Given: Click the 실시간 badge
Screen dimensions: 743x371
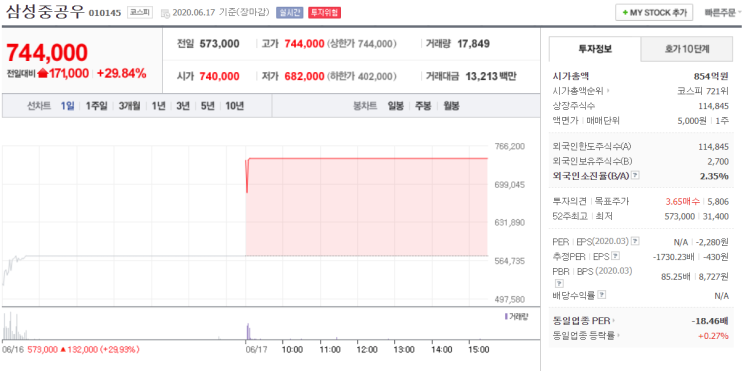Looking at the screenshot, I should tap(289, 13).
